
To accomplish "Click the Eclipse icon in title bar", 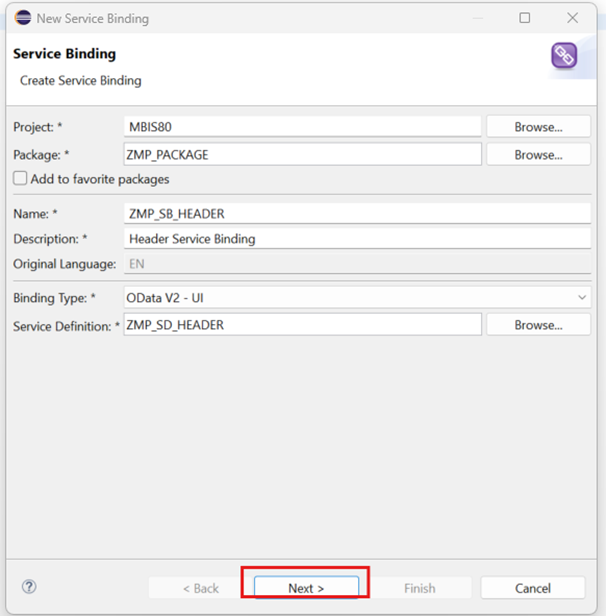I will pyautogui.click(x=22, y=18).
